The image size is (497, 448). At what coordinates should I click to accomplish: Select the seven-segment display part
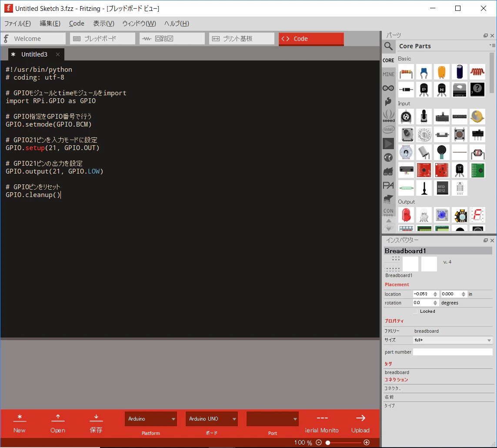coord(477,215)
